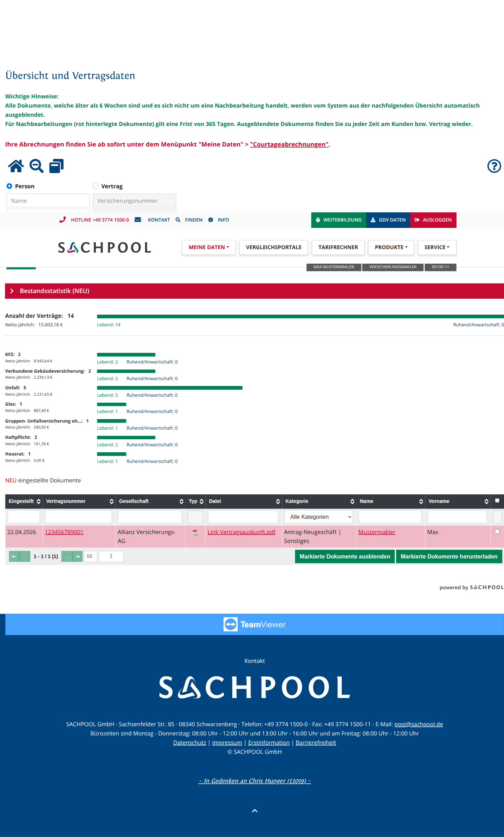Tick the checkbox in the Mustermakler row
Image resolution: width=504 pixels, height=837 pixels.
click(497, 532)
